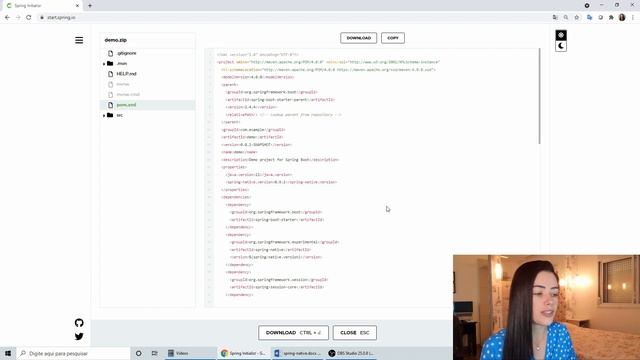Switch to the OBS Studio taskbar item
Viewport: 640px width, 360px height.
click(x=351, y=353)
